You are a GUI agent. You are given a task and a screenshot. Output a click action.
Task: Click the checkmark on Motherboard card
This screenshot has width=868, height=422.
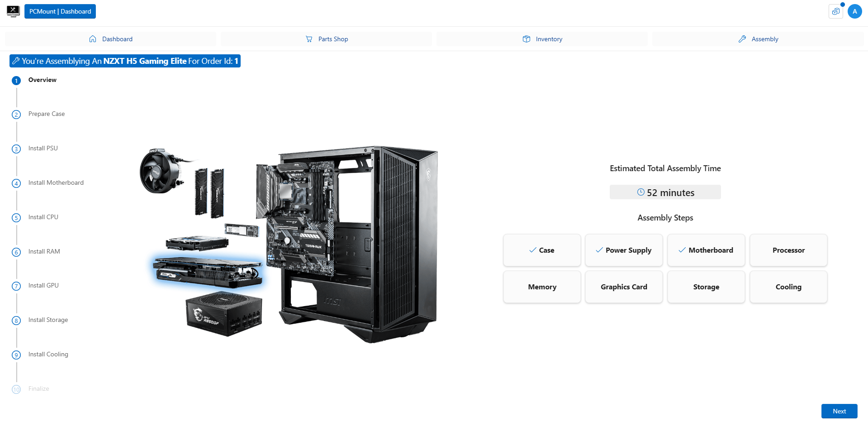(x=682, y=250)
